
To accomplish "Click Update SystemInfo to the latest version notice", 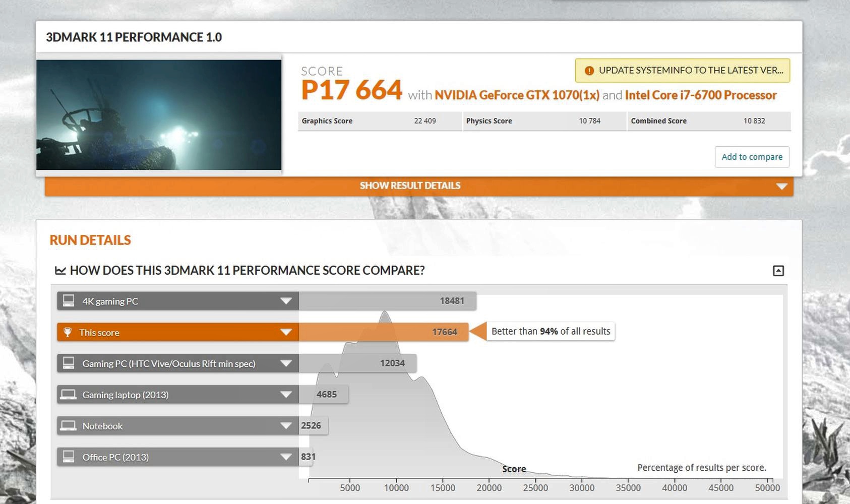I will (683, 71).
